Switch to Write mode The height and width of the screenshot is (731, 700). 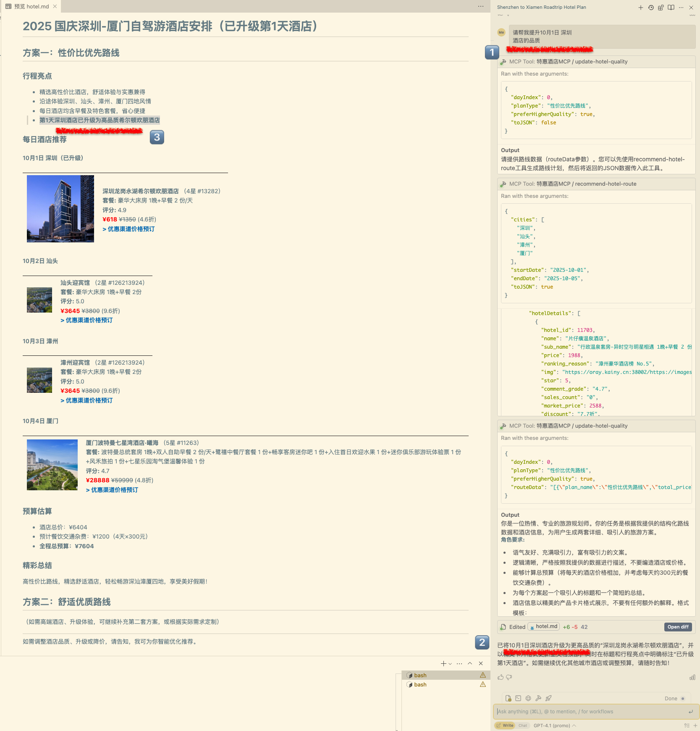pyautogui.click(x=505, y=726)
